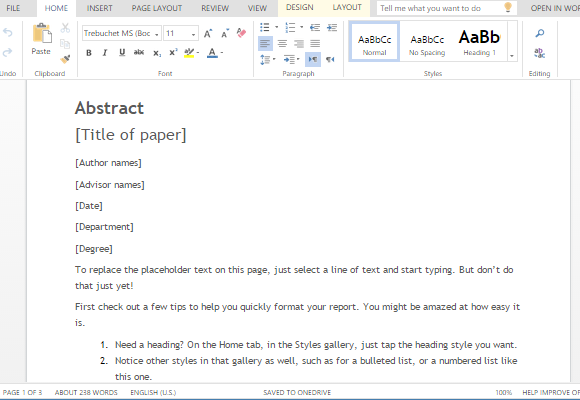
Task: Click the Numbering list icon
Action: 290,27
